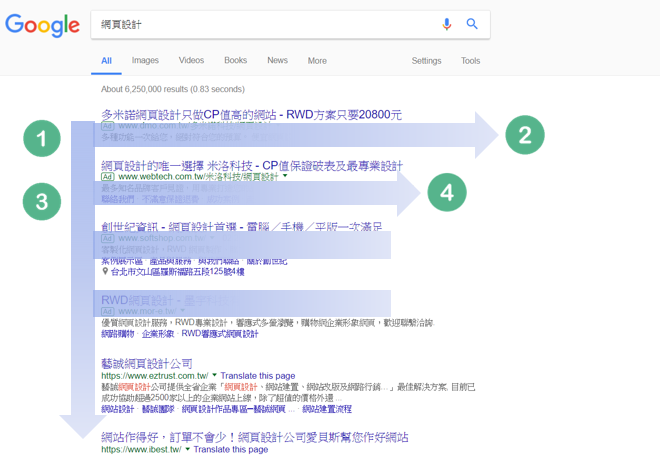660x459 pixels.
Task: Focus the search box containing 網頁設計
Action: point(260,24)
